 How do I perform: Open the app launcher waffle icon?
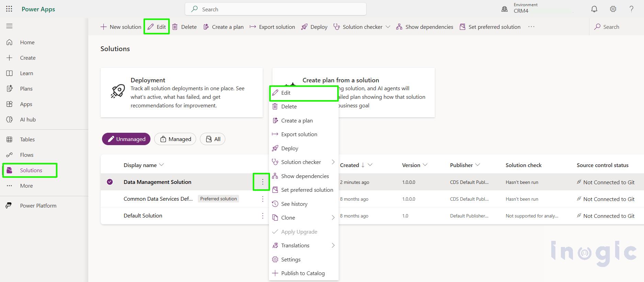(9, 9)
